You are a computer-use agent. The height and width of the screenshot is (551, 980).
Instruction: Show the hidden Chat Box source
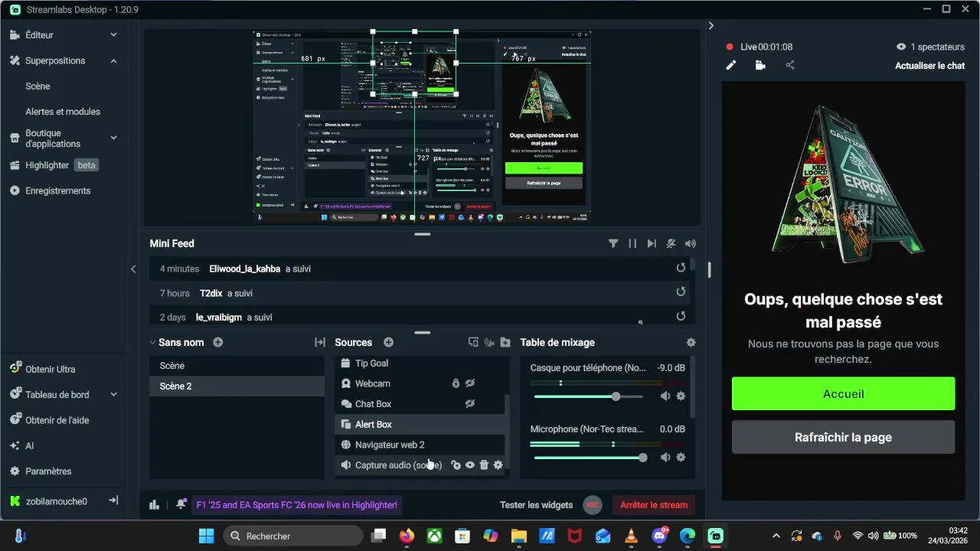470,403
